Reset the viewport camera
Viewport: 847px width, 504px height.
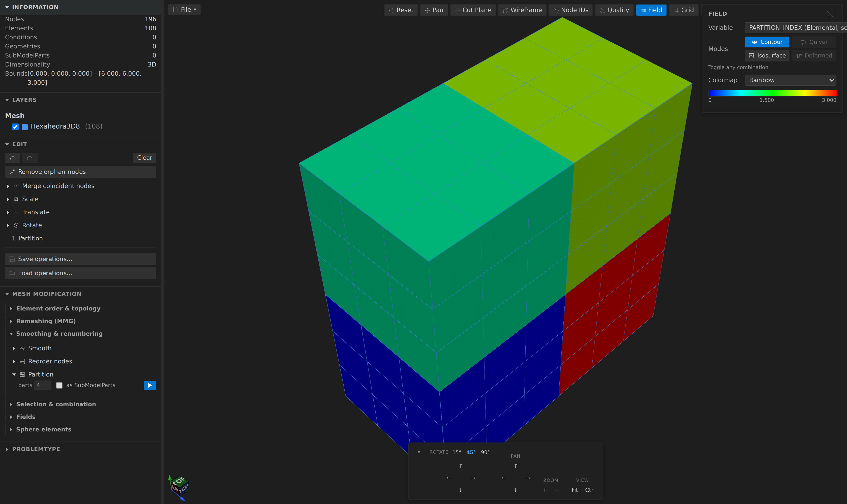pyautogui.click(x=401, y=10)
